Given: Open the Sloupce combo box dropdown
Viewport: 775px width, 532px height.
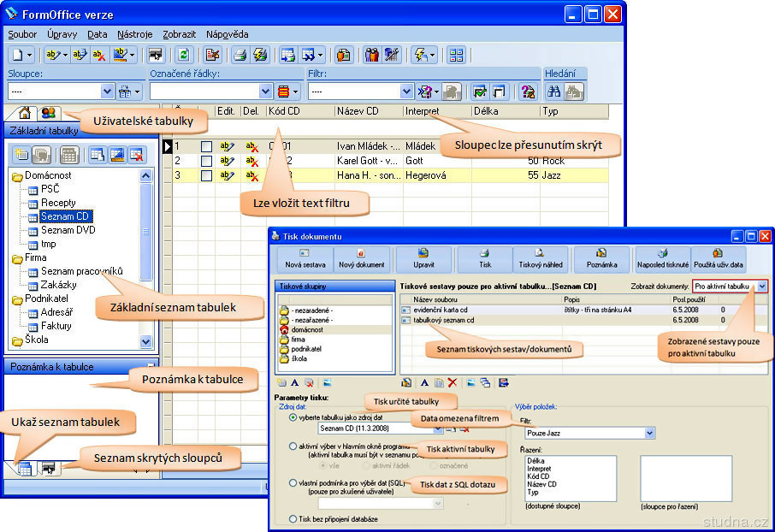Looking at the screenshot, I should point(107,92).
